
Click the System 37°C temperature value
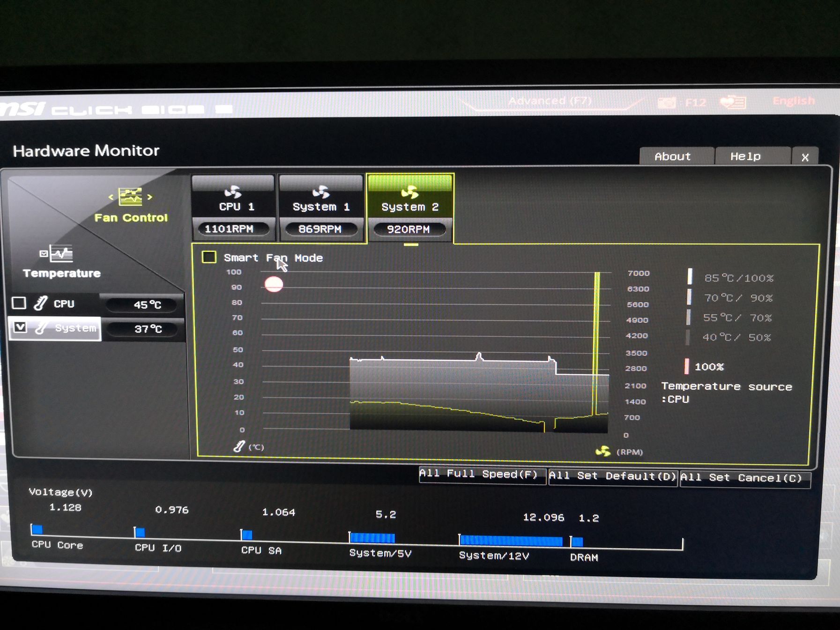tap(143, 329)
